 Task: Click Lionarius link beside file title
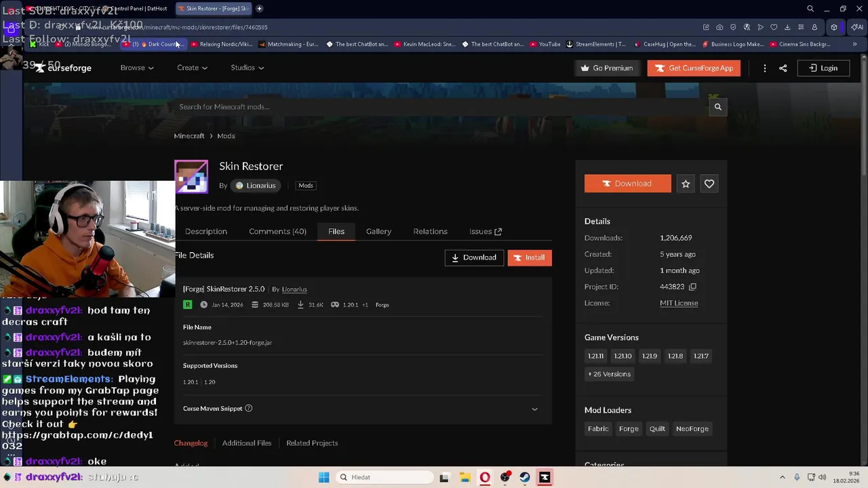[x=294, y=289]
